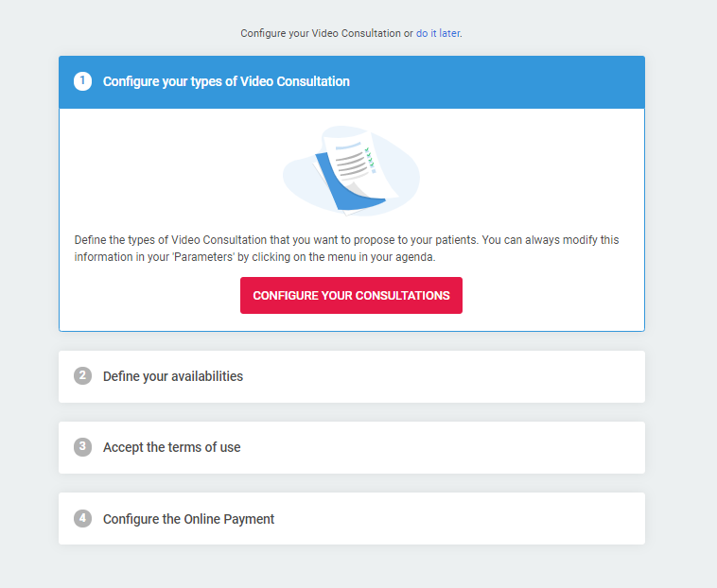This screenshot has height=588, width=717.
Task: Click the step 4 number circle icon
Action: click(x=82, y=518)
